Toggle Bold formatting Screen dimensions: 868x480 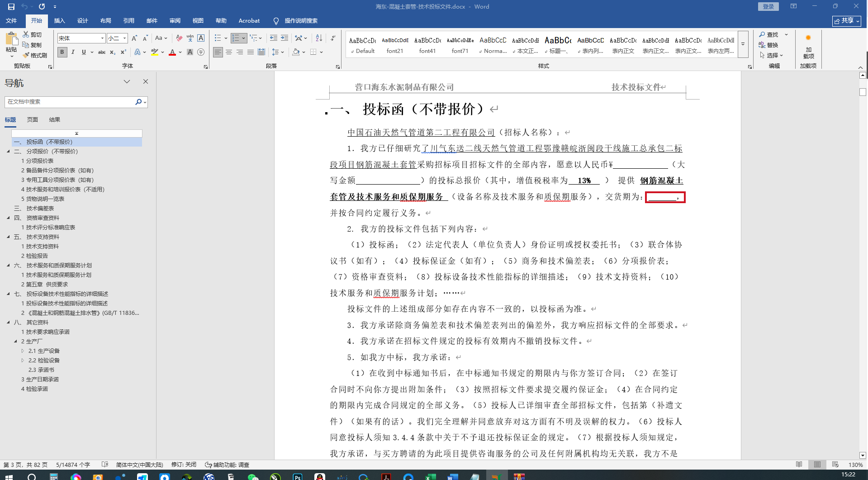[x=62, y=52]
